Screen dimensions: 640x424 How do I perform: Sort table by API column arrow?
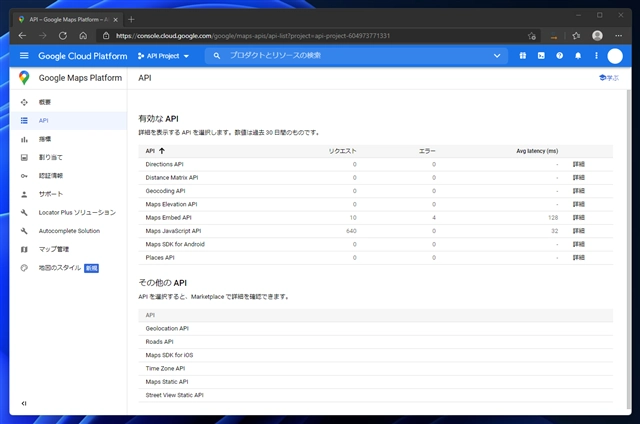(x=162, y=151)
